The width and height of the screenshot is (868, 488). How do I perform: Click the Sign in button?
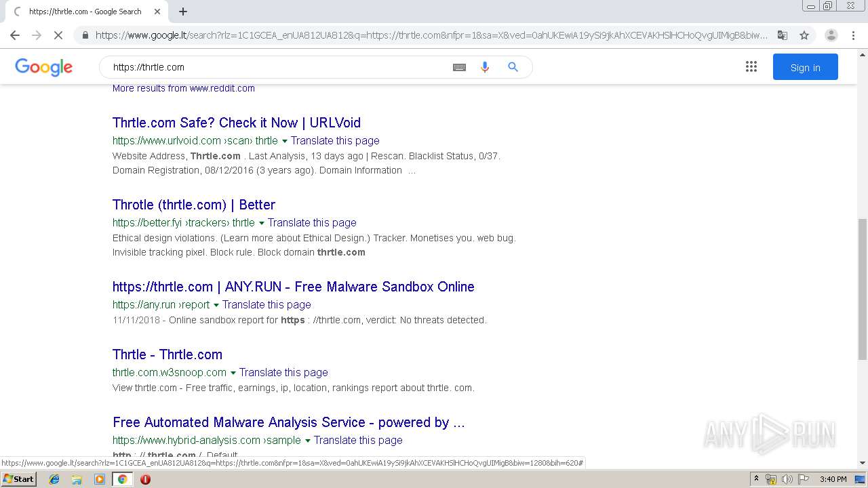[x=805, y=67]
